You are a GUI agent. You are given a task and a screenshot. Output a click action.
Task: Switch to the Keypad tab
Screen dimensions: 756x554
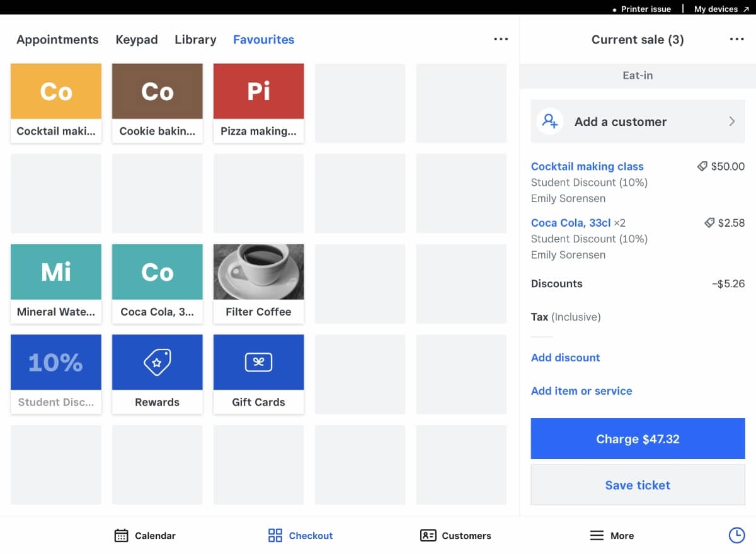tap(137, 40)
